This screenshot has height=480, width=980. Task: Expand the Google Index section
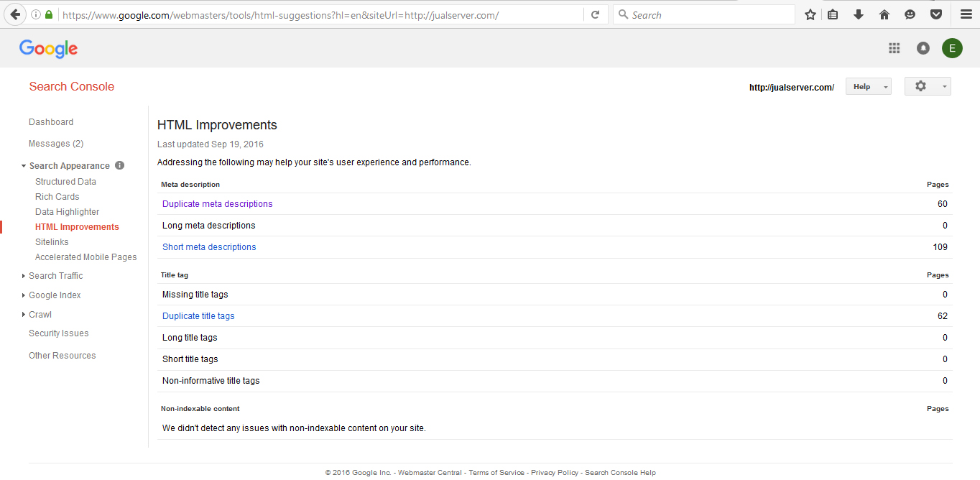24,295
